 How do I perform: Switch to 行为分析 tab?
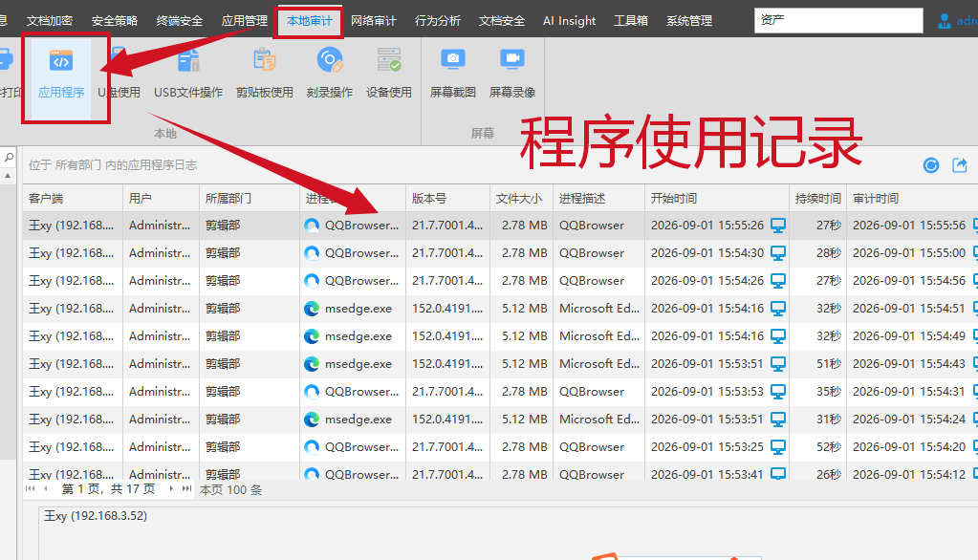(438, 21)
